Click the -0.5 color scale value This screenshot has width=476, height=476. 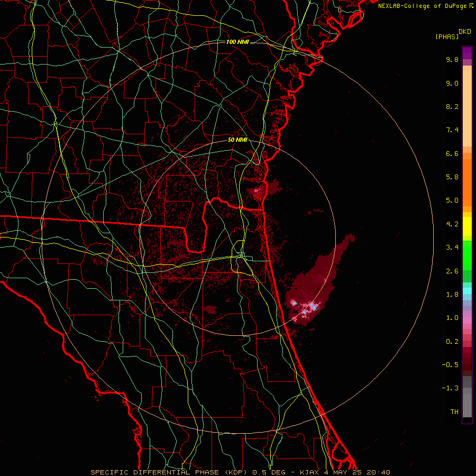pyautogui.click(x=450, y=365)
